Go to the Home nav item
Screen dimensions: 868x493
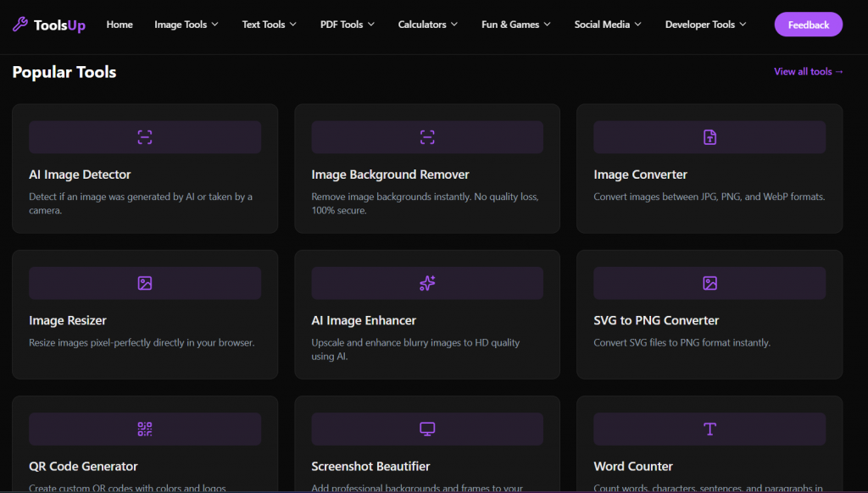pos(120,25)
